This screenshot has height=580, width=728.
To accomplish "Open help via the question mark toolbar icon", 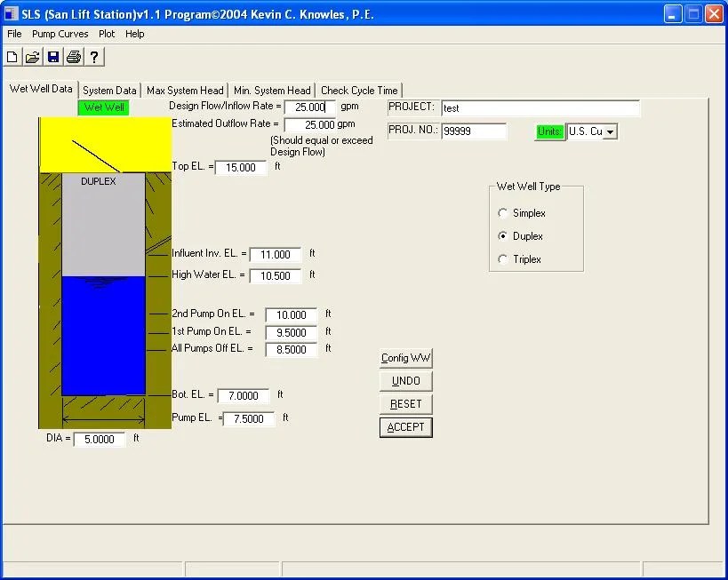I will [94, 57].
